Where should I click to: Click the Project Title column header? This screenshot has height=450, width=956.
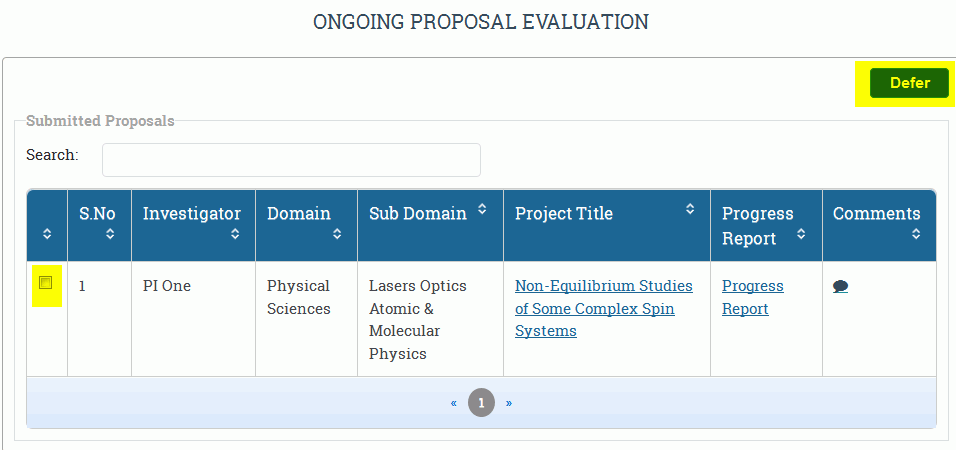click(564, 213)
